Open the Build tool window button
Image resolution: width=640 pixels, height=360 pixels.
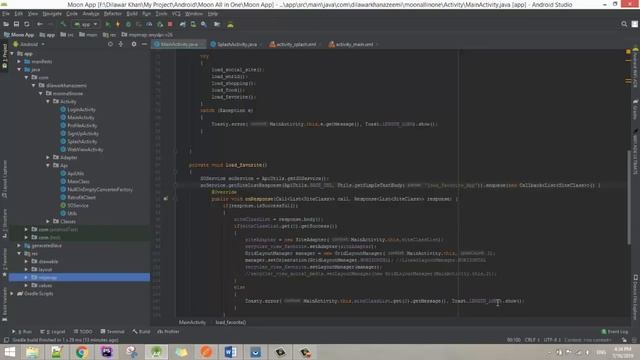coord(141,332)
